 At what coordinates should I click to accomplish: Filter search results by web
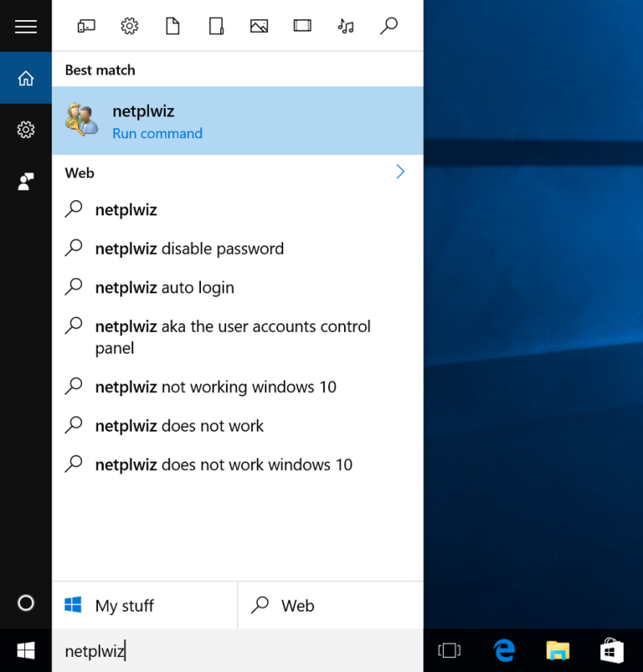click(388, 26)
